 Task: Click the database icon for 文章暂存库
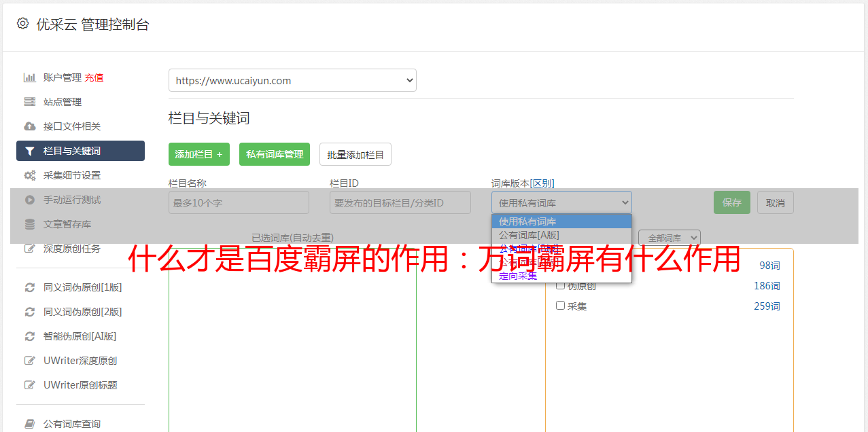point(29,224)
